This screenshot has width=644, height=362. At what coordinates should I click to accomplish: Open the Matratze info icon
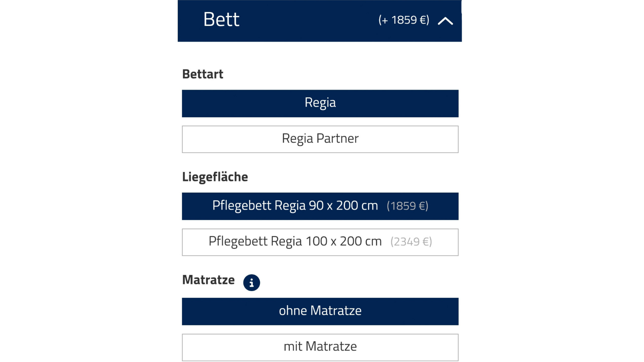tap(251, 283)
